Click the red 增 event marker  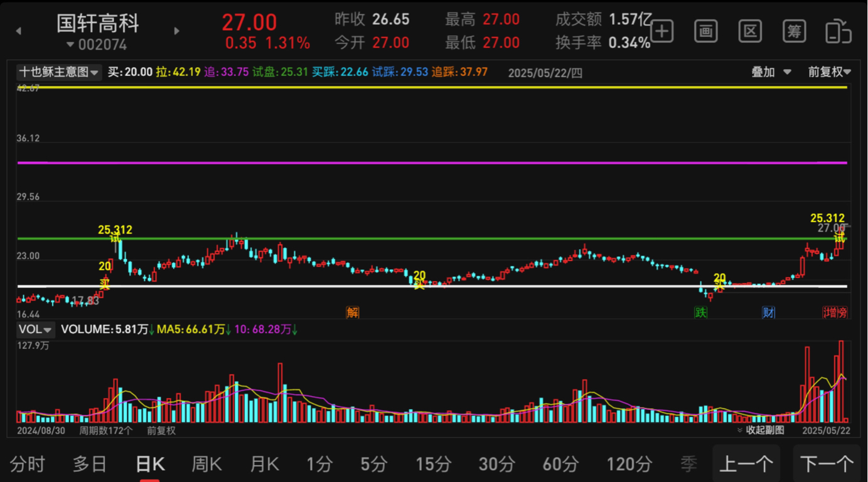[x=830, y=312]
